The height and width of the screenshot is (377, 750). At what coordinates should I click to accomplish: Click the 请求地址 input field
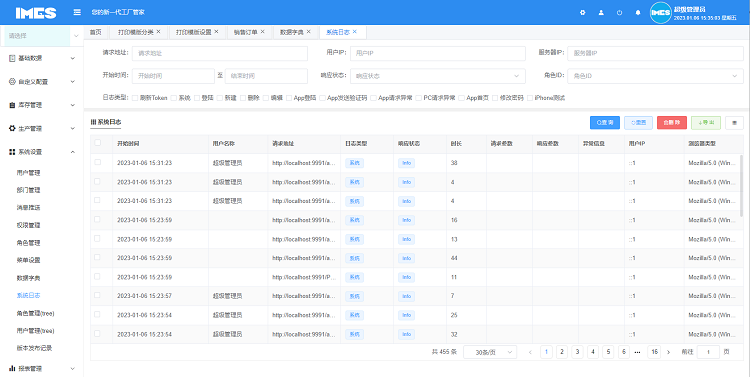click(x=220, y=53)
